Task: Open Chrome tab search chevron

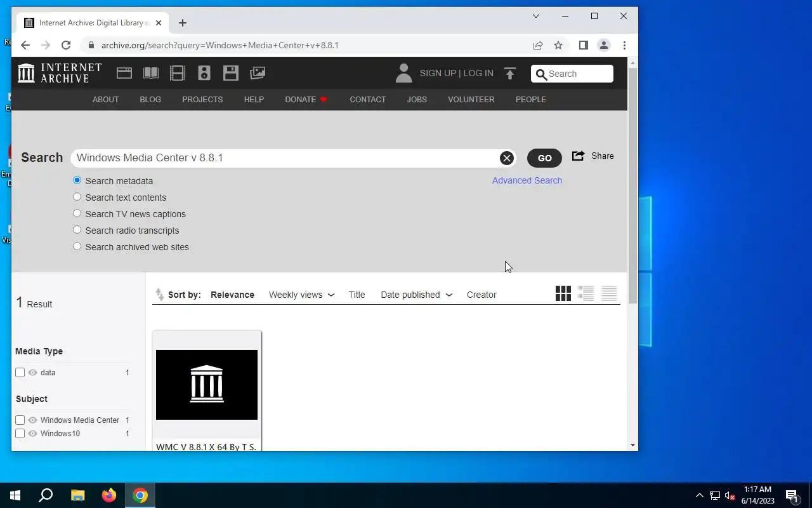Action: pos(536,16)
